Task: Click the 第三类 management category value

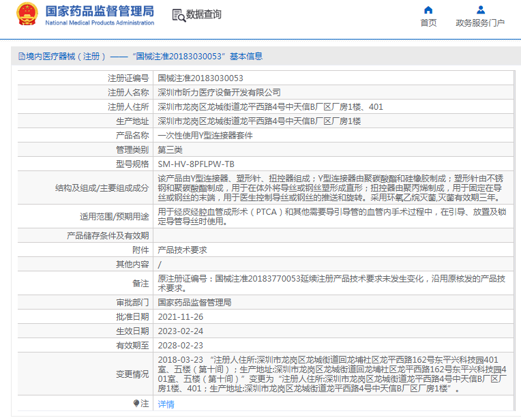Action: coord(170,150)
